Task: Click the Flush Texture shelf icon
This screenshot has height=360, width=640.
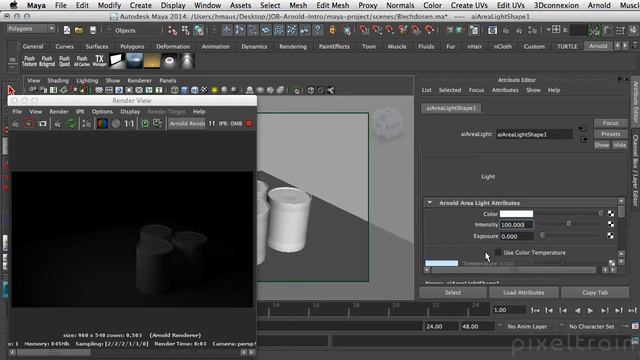Action: coord(29,61)
